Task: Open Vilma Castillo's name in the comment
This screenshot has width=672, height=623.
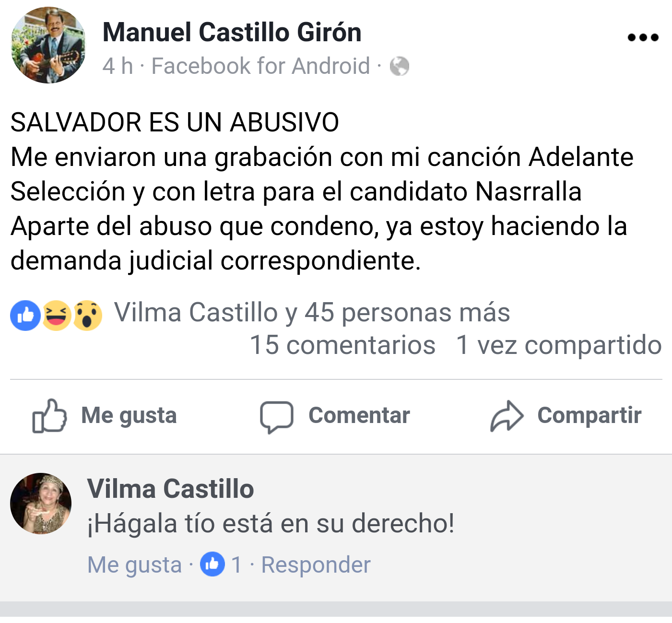Action: click(x=171, y=489)
